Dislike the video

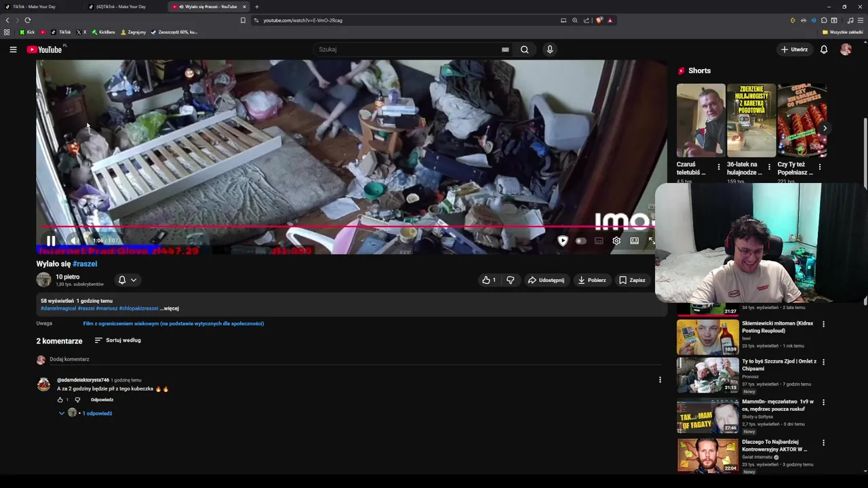pos(511,280)
